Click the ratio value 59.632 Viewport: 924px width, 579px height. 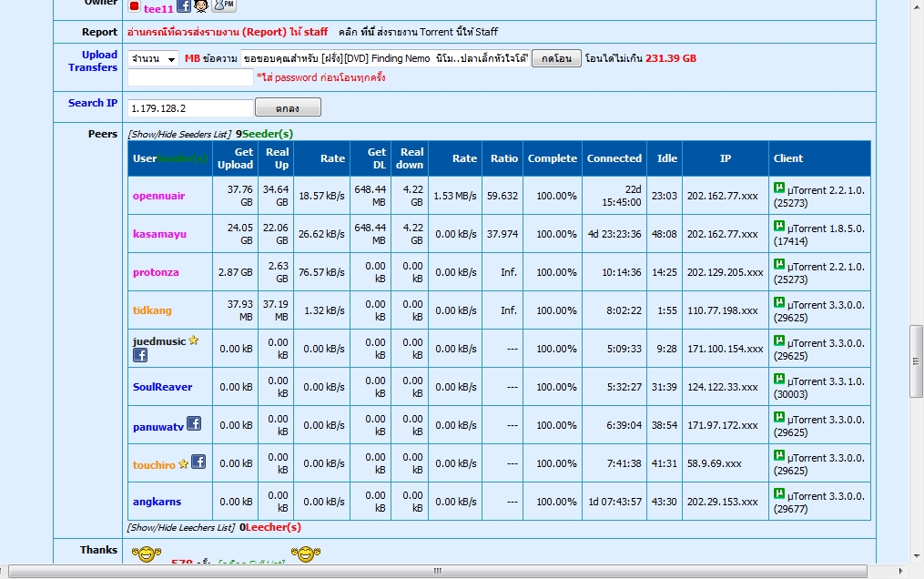[x=503, y=196]
